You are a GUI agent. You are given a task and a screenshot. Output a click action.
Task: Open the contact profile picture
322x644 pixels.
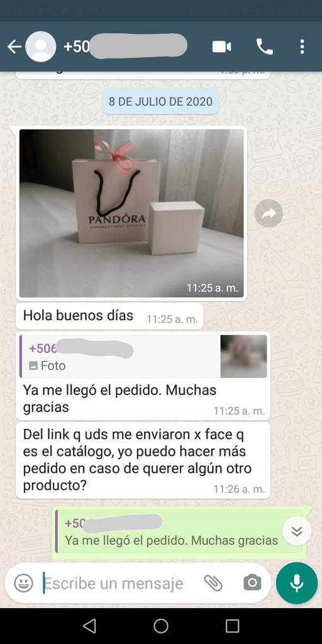click(41, 47)
